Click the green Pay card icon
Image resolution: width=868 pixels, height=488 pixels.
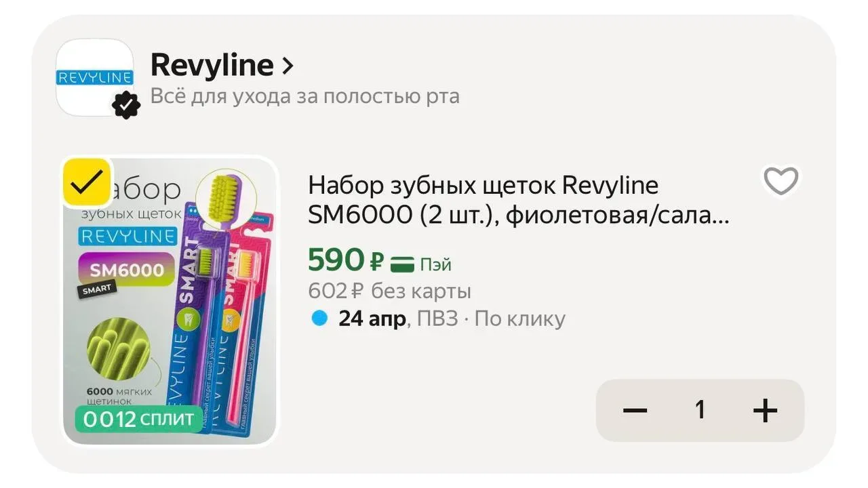(x=403, y=263)
